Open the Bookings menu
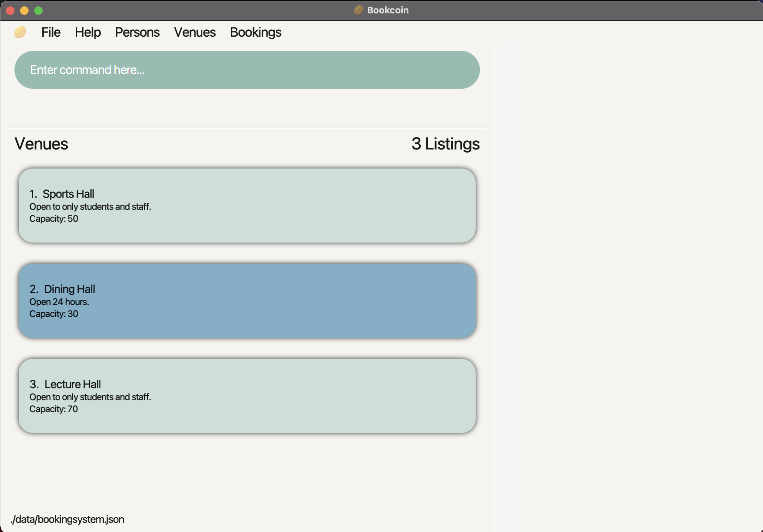The height and width of the screenshot is (532, 763). (256, 32)
